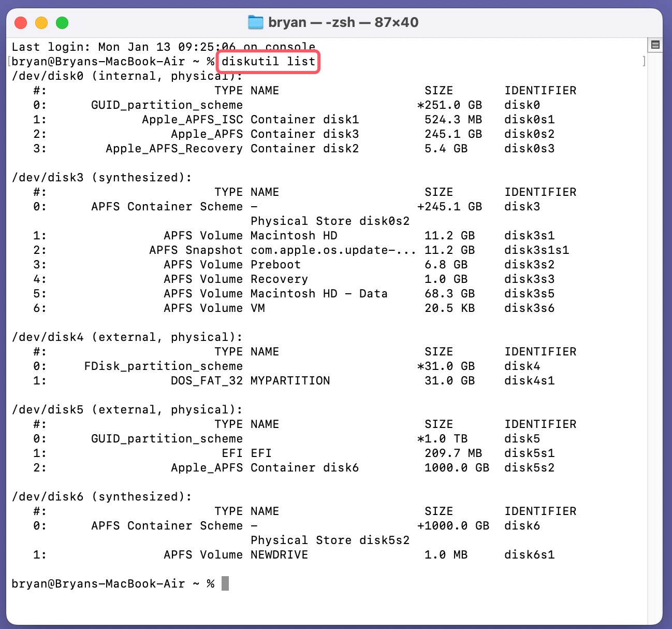Select the NEWDRIVE APFS volume line
The height and width of the screenshot is (629, 672).
click(279, 554)
